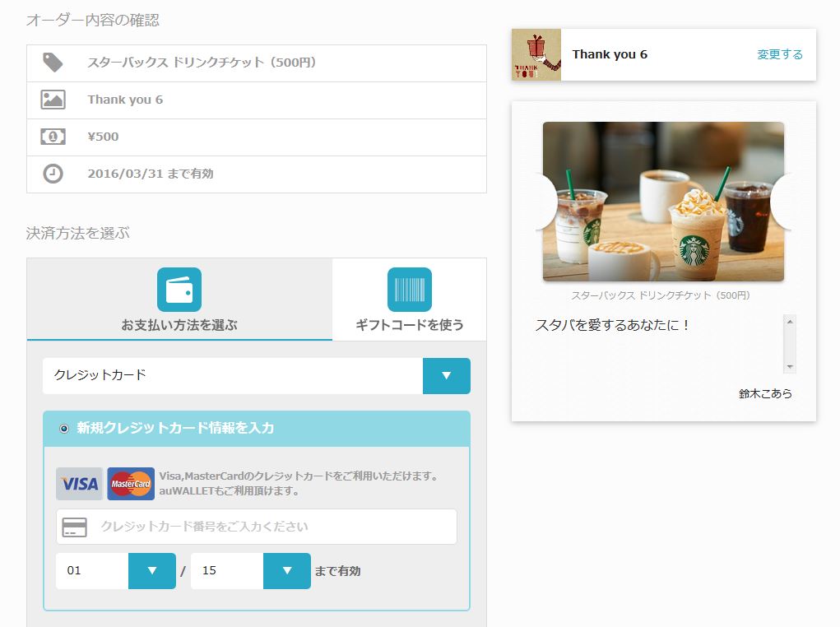
Task: Open the expiry month dropdown showing 01
Action: point(116,571)
